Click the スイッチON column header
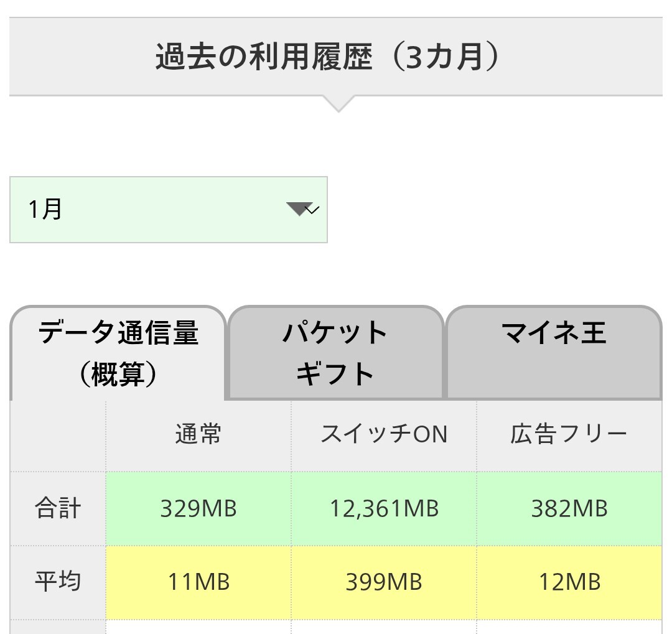 [x=384, y=435]
